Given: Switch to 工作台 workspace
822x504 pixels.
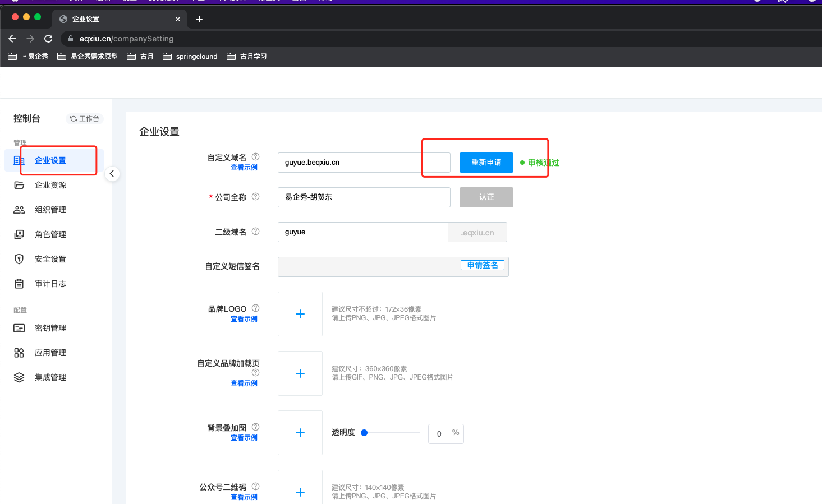Looking at the screenshot, I should (85, 119).
